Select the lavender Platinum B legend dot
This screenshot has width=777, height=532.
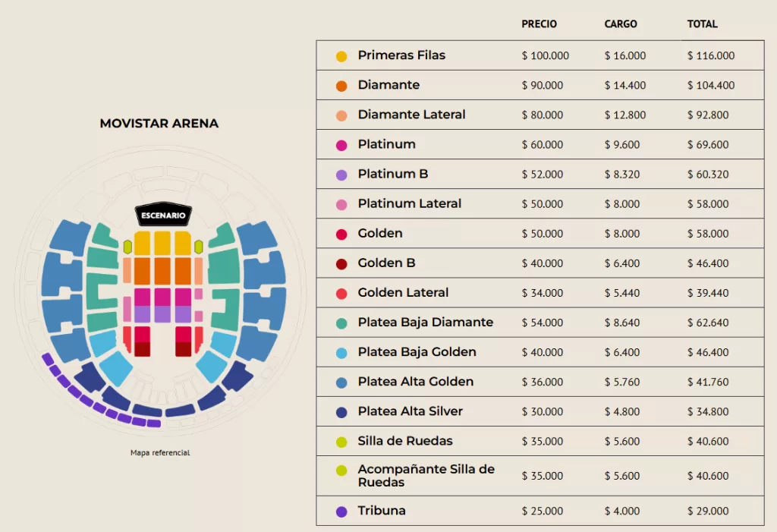tap(341, 175)
